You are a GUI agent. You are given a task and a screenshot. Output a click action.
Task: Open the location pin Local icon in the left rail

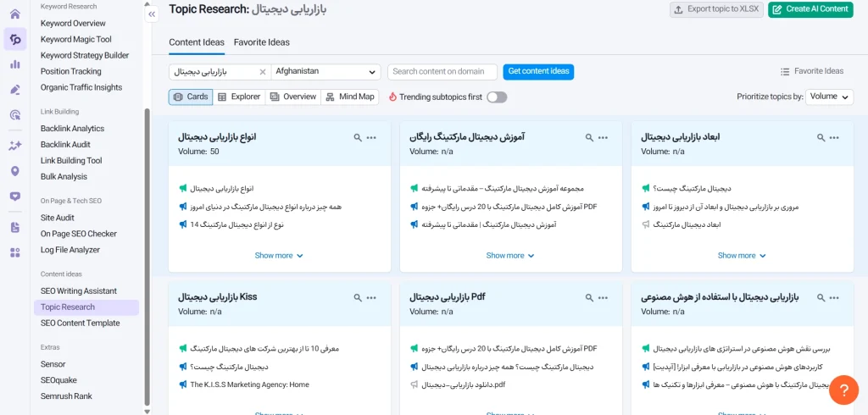[15, 171]
